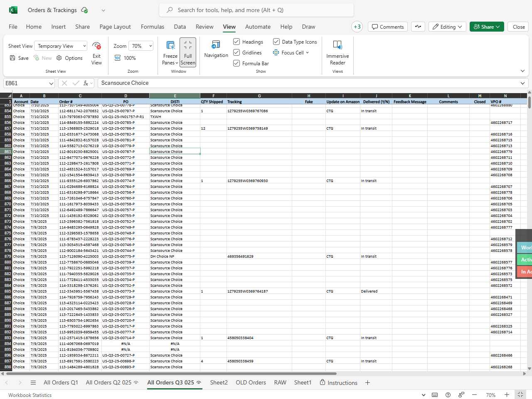Click the Focus Cell icon

[276, 53]
